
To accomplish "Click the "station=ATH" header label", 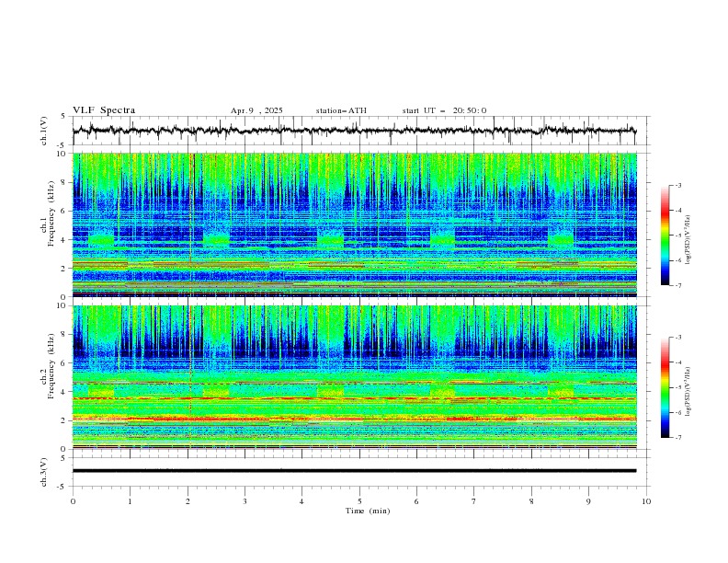I will coord(341,110).
